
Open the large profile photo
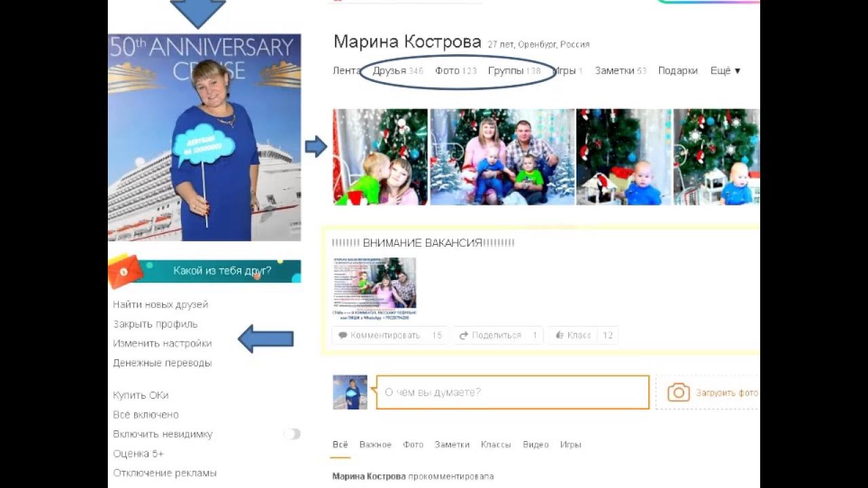point(204,138)
